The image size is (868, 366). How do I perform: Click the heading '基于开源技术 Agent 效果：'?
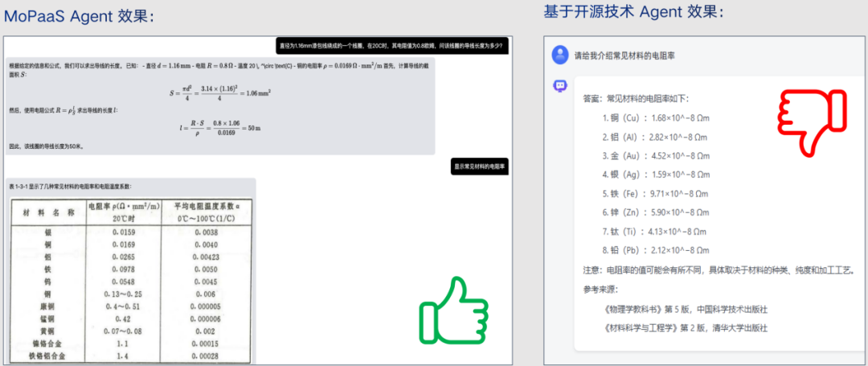(x=633, y=13)
